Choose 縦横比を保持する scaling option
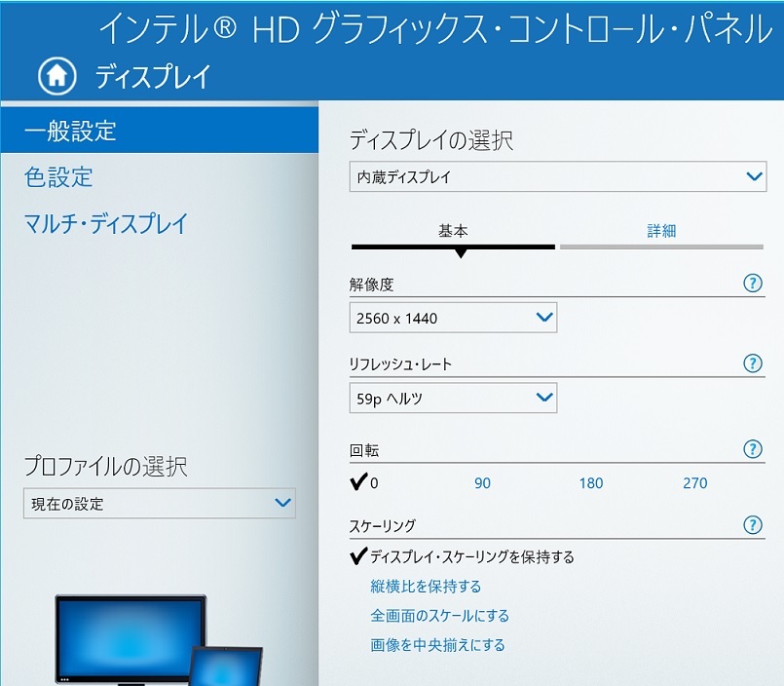This screenshot has width=784, height=686. (x=426, y=586)
